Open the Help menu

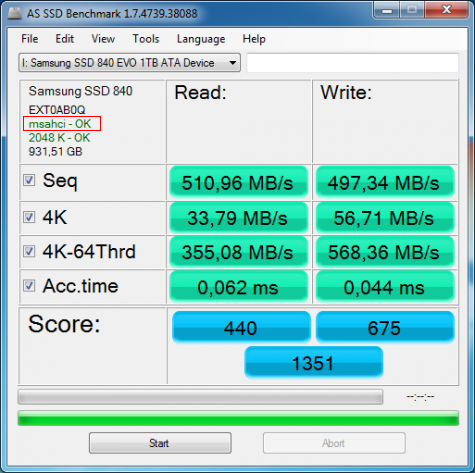click(254, 39)
